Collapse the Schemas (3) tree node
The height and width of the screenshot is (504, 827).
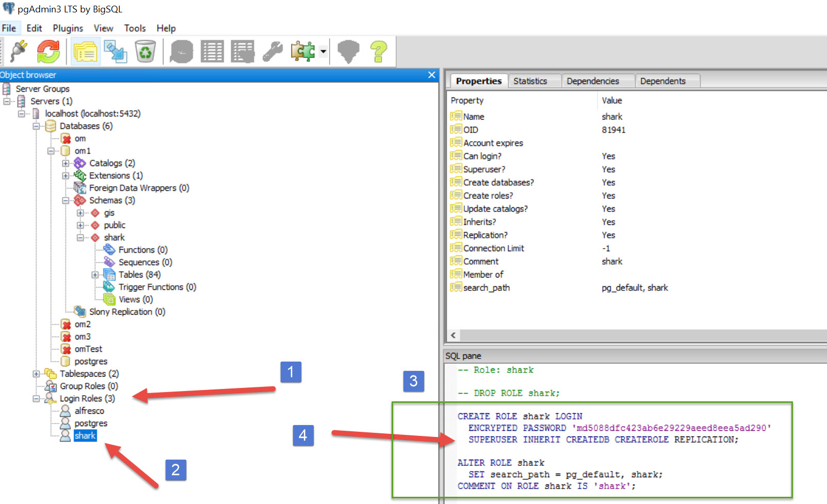coord(66,201)
